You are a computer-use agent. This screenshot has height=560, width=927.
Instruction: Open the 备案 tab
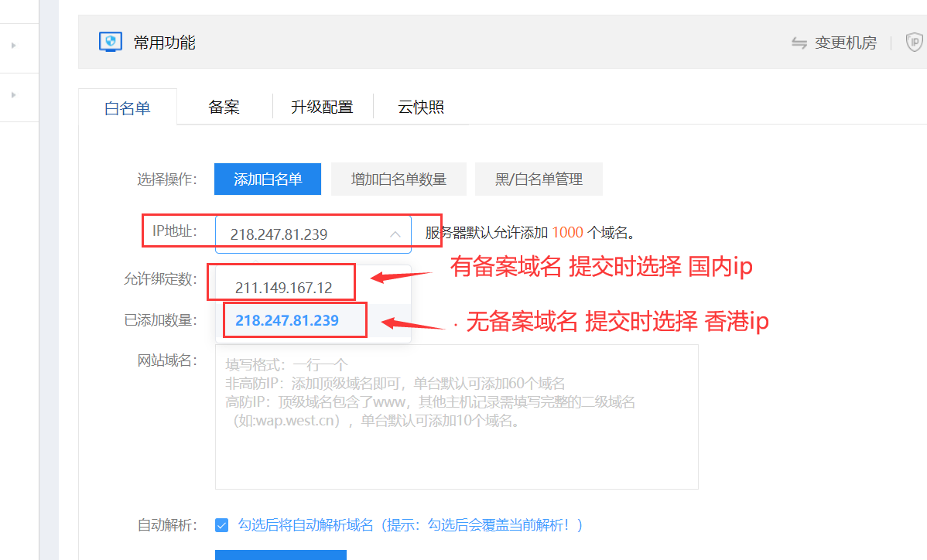(224, 107)
